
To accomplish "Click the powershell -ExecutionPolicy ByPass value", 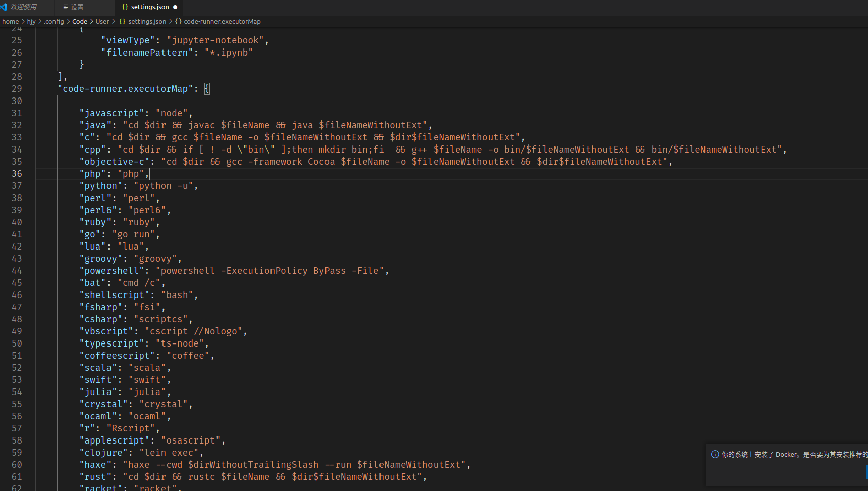I will click(270, 271).
